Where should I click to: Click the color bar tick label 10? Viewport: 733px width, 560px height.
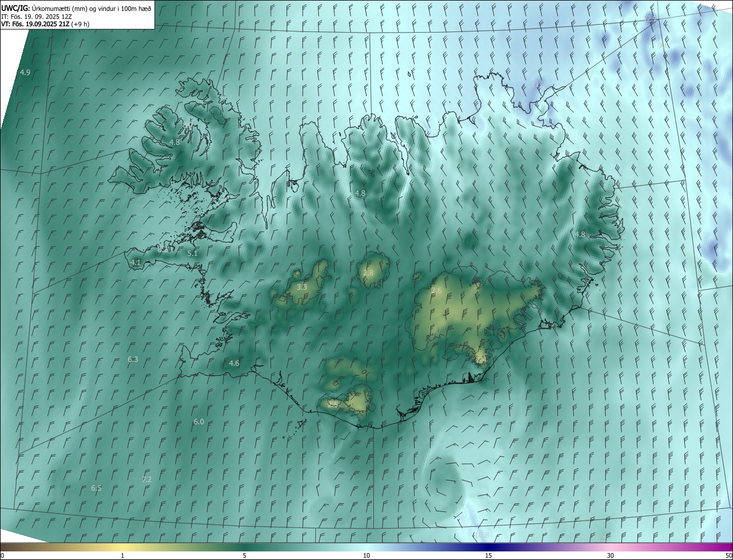[x=366, y=556]
